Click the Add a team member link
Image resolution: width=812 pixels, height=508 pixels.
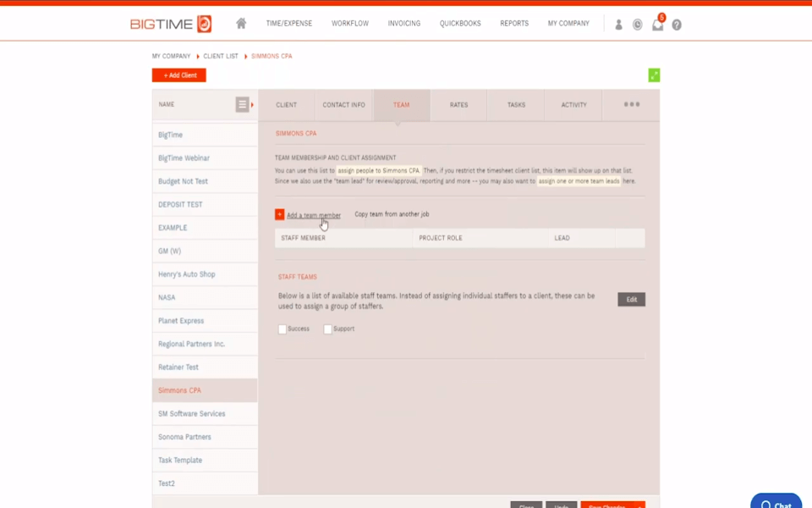[314, 215]
